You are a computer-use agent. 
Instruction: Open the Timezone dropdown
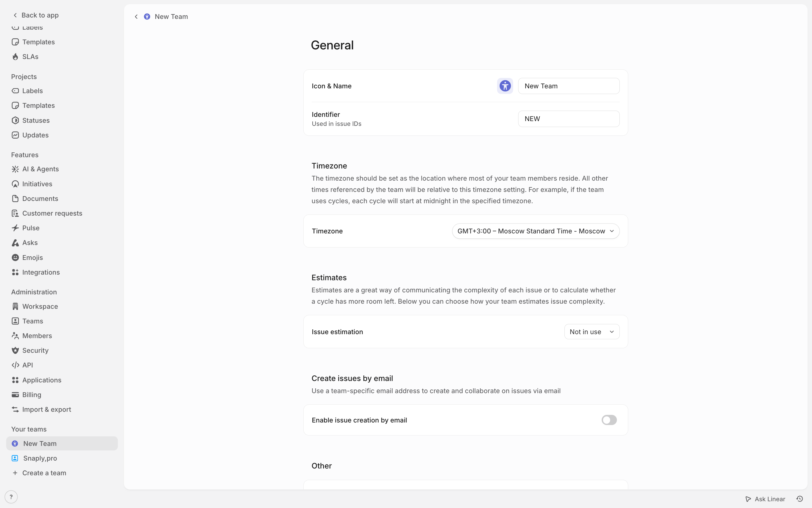click(x=535, y=231)
